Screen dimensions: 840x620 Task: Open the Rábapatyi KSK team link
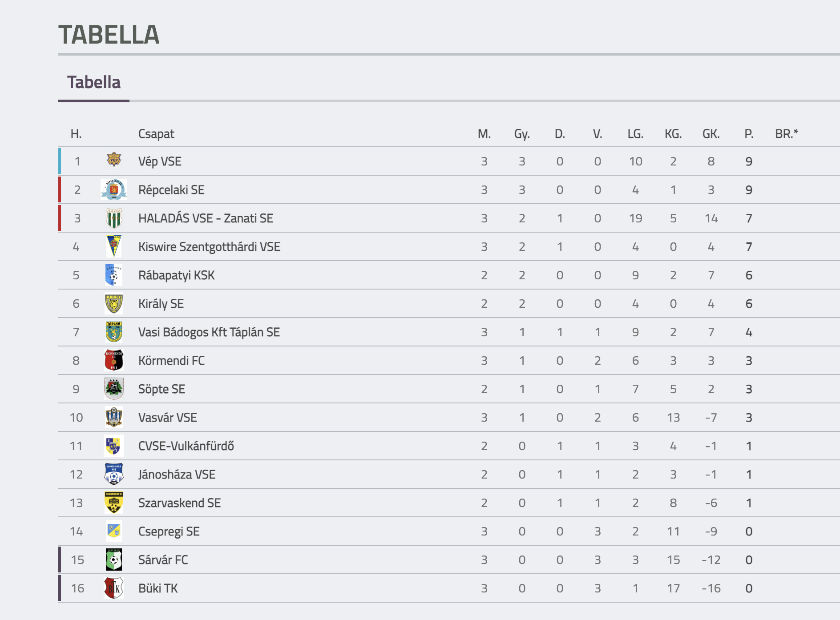coord(176,275)
